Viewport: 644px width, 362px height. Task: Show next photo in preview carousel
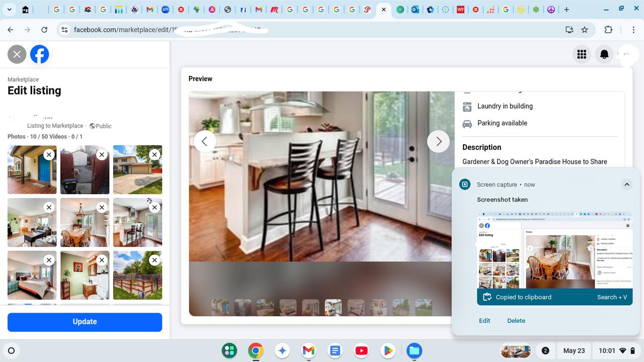point(438,142)
